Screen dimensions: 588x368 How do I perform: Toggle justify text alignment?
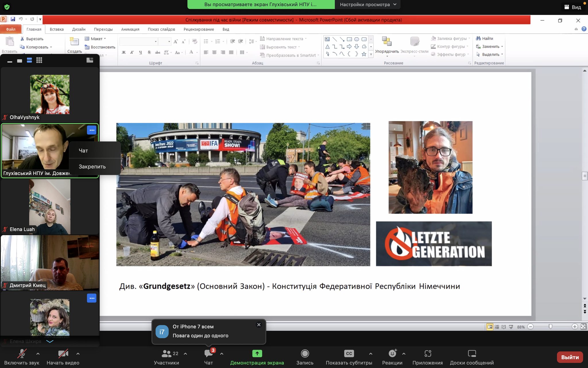click(x=231, y=52)
